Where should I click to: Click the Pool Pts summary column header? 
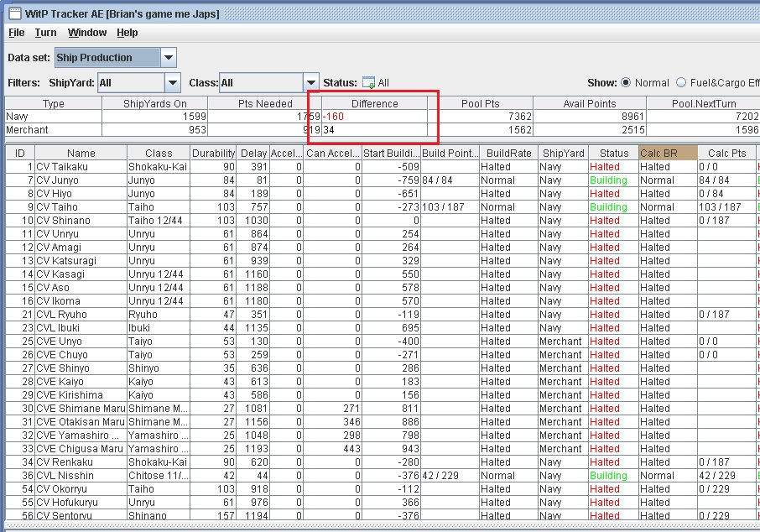(x=481, y=104)
